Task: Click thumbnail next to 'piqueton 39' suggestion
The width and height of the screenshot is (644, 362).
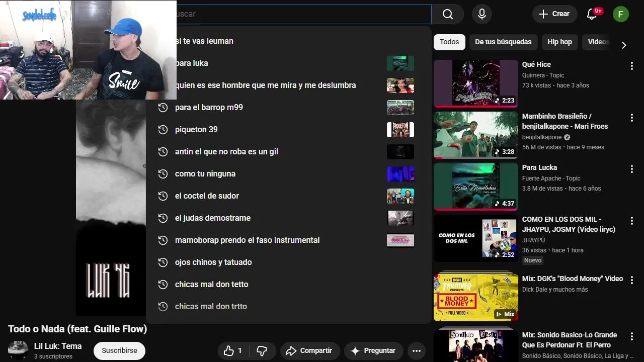Action: point(400,130)
